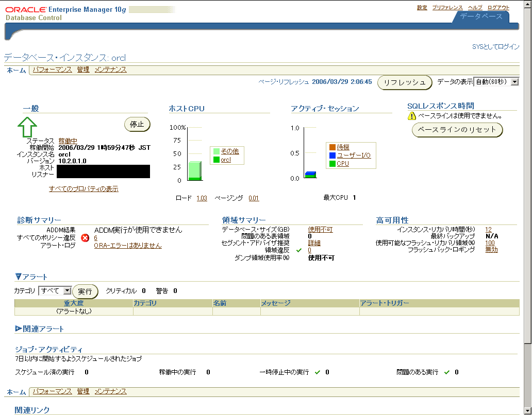Viewport: 532px width, 415px height.
Task: Expand the 関連アラート section
Action: [19, 328]
